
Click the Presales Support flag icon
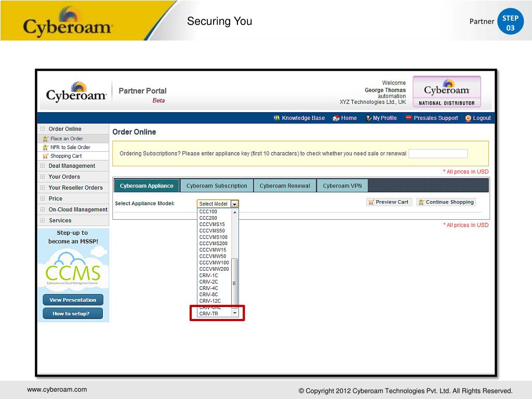408,118
